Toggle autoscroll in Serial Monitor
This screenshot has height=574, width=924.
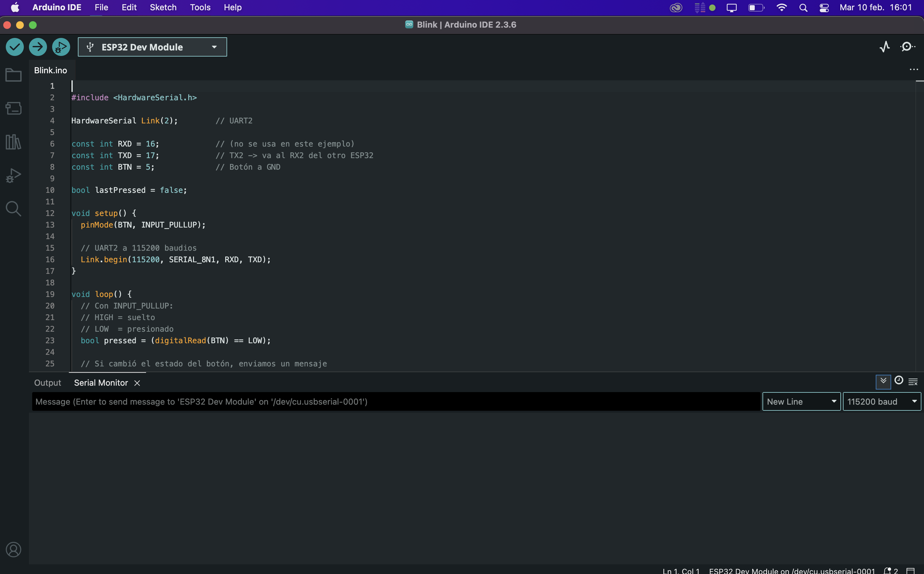point(883,381)
